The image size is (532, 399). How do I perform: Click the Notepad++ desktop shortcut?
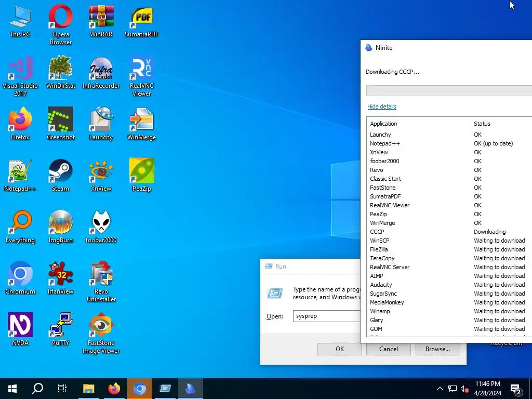coord(20,176)
